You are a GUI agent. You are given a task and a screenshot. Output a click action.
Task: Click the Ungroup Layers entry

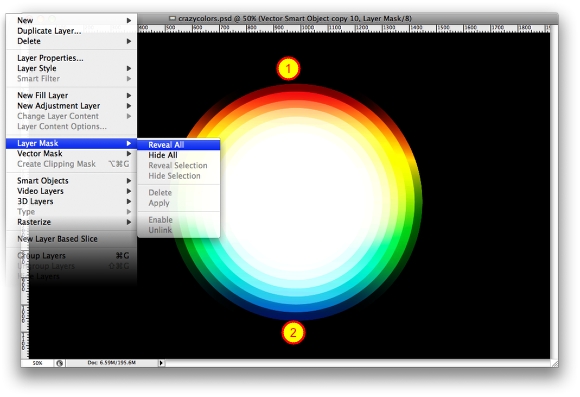(71, 266)
